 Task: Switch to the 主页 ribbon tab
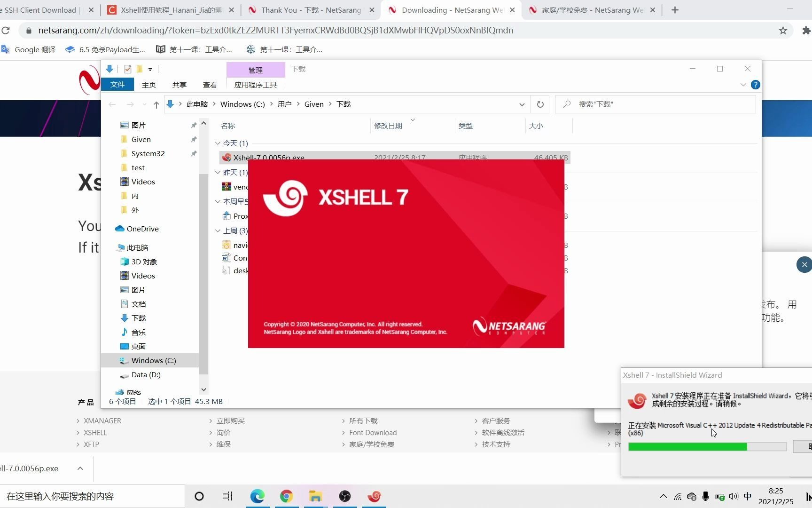click(149, 85)
